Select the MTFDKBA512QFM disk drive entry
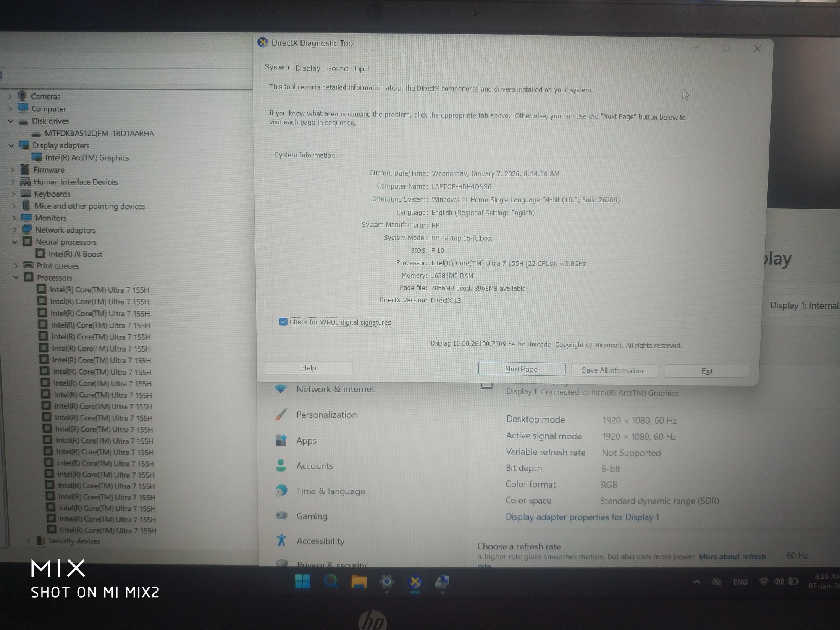This screenshot has width=840, height=630. tap(99, 133)
